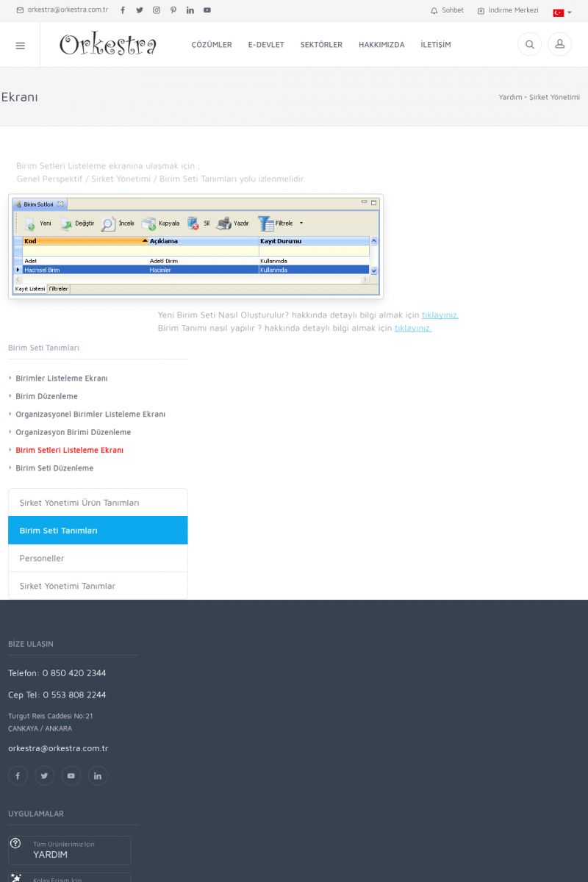The width and height of the screenshot is (588, 882).
Task: Open Organizasyonel Birimler Listeleme Ekranı
Action: (90, 415)
